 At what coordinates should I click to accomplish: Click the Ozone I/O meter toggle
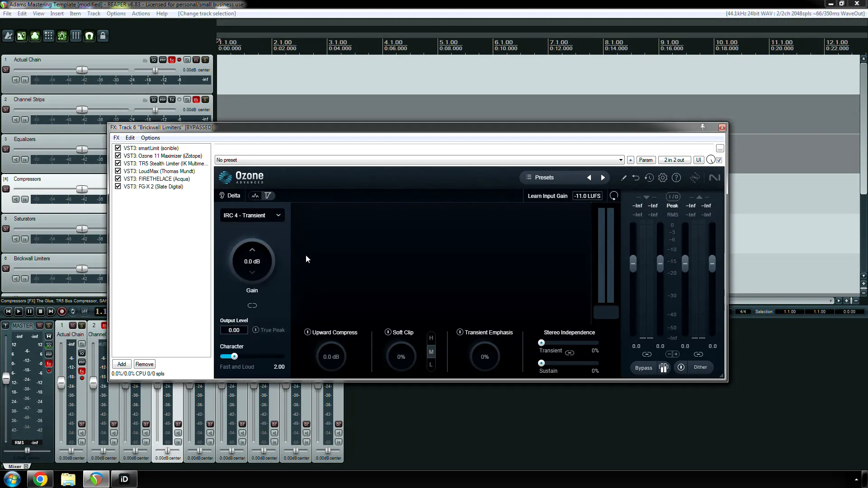[x=673, y=197]
